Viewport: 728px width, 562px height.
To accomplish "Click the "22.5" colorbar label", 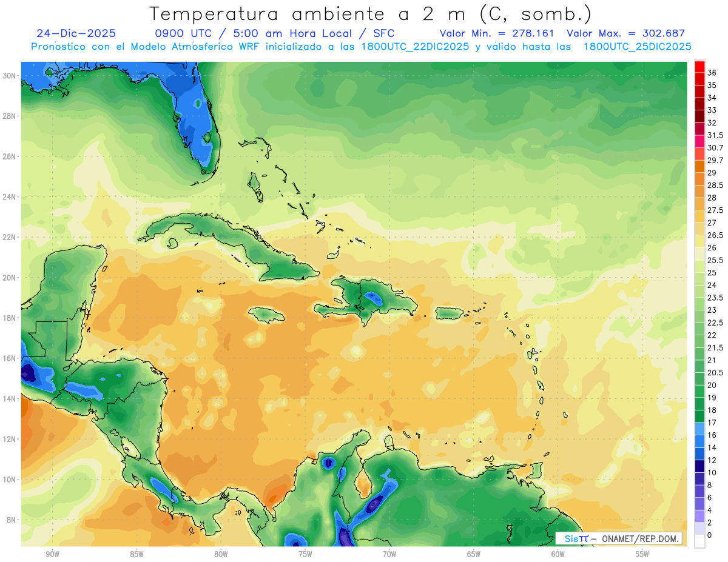I will click(x=715, y=323).
